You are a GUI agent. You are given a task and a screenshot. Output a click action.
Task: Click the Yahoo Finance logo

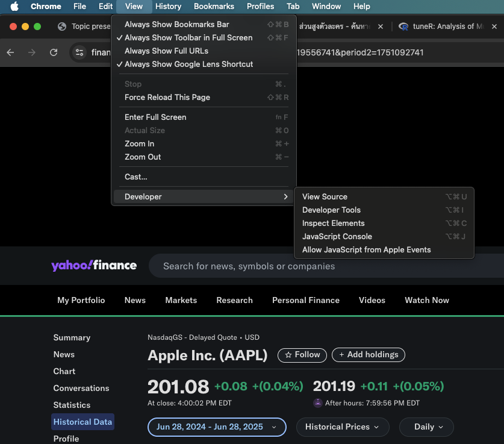click(x=94, y=266)
